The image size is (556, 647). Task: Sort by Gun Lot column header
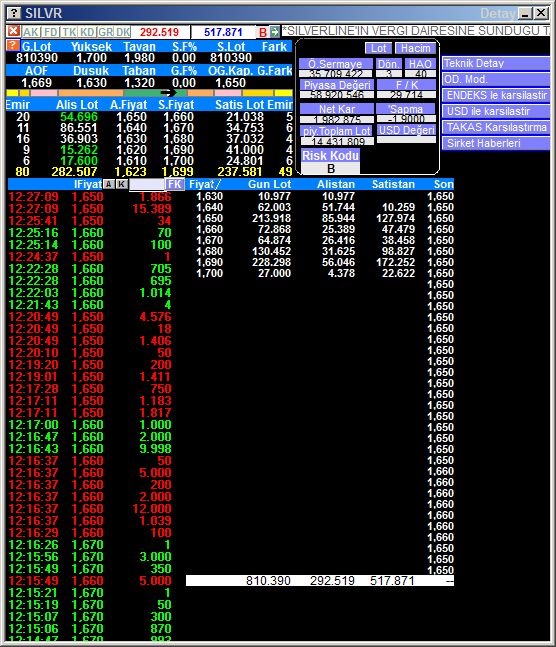pos(270,184)
